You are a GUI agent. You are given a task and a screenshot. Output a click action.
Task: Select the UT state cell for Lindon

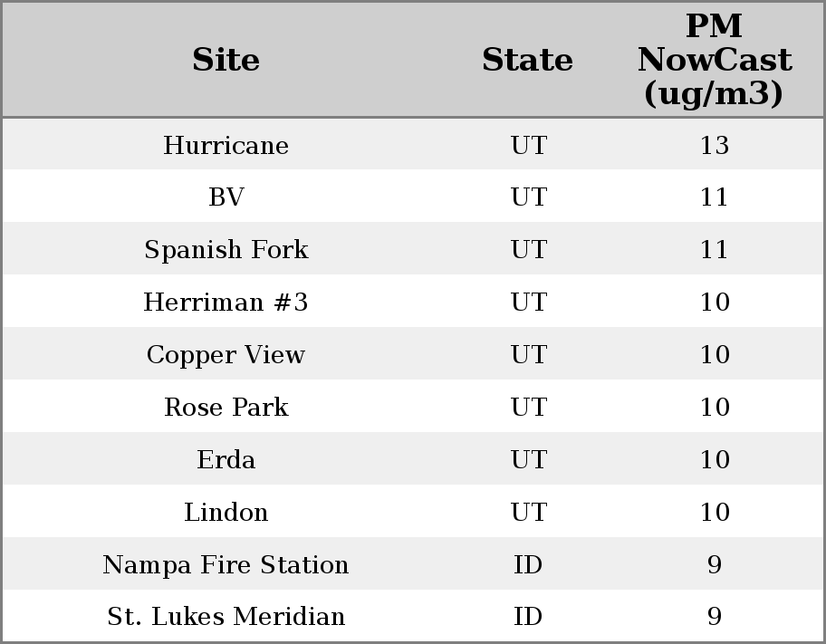click(x=527, y=513)
